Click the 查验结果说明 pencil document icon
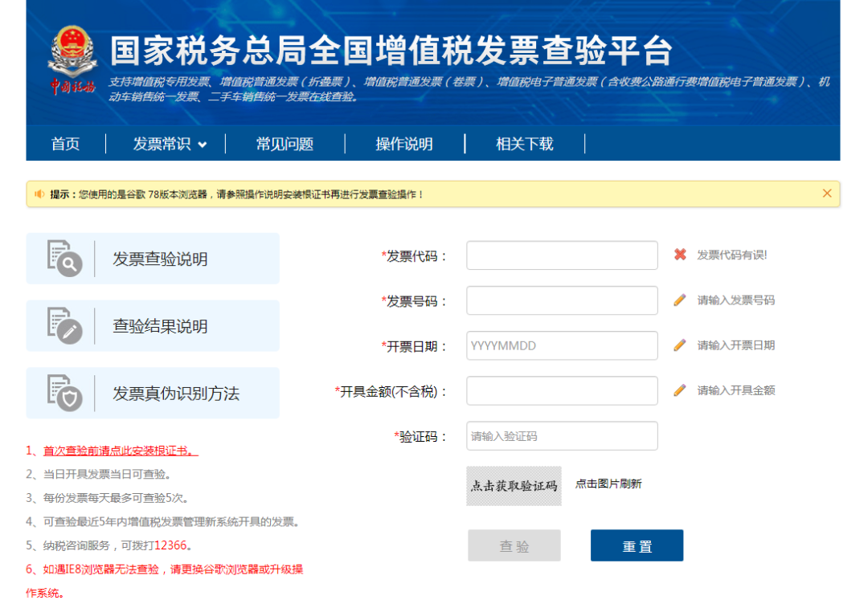The width and height of the screenshot is (868, 604). coord(63,324)
